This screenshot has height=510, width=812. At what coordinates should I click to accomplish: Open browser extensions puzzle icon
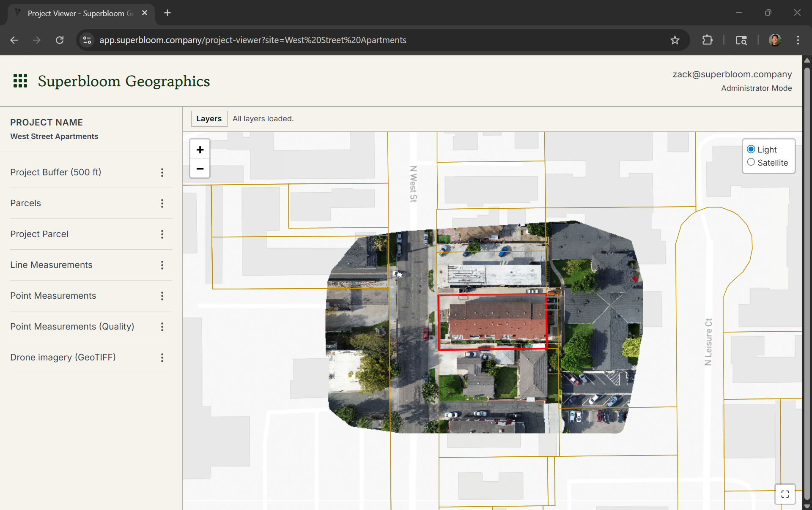coord(707,40)
